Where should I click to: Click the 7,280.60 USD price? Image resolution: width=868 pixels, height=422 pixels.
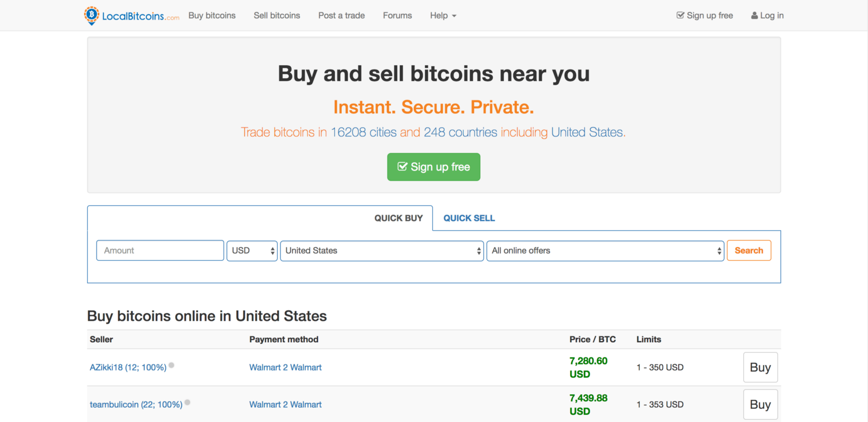tap(588, 368)
